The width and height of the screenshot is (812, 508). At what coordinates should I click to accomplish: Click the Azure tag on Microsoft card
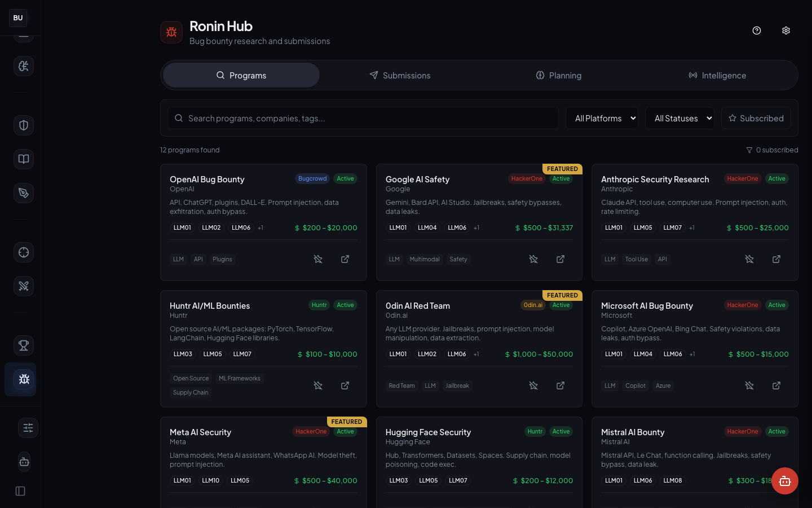[x=663, y=386]
